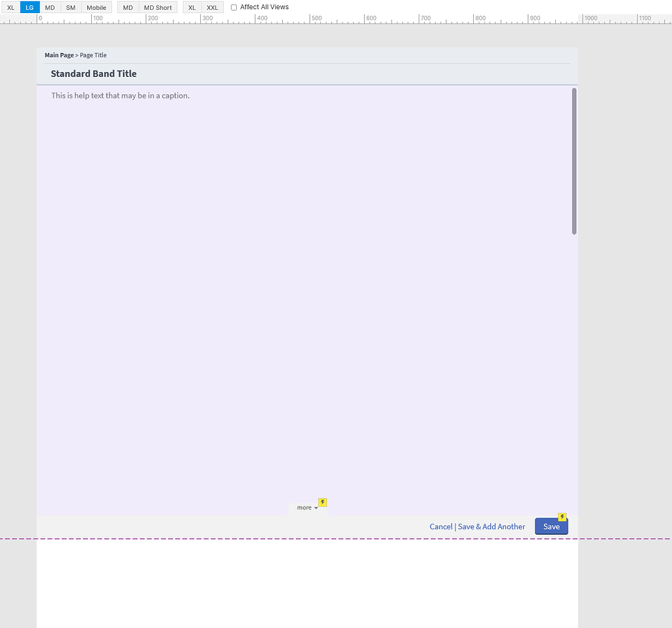Select the XXL breakpoint
This screenshot has width=672, height=628.
tap(211, 7)
